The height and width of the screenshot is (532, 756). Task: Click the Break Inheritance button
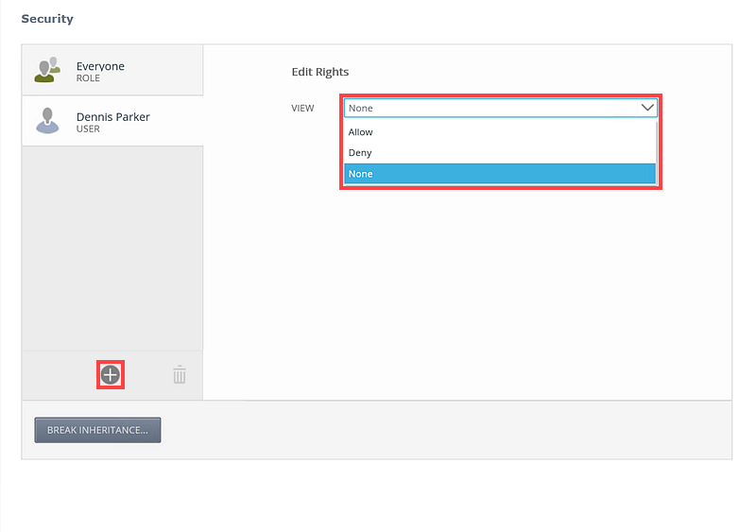[98, 430]
